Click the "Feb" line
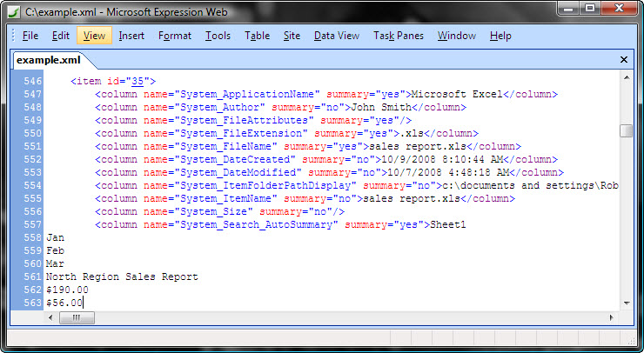 [x=55, y=250]
